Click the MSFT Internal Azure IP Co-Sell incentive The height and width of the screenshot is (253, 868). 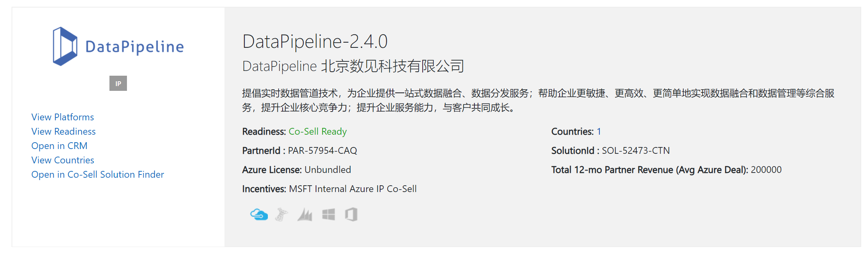coord(353,189)
